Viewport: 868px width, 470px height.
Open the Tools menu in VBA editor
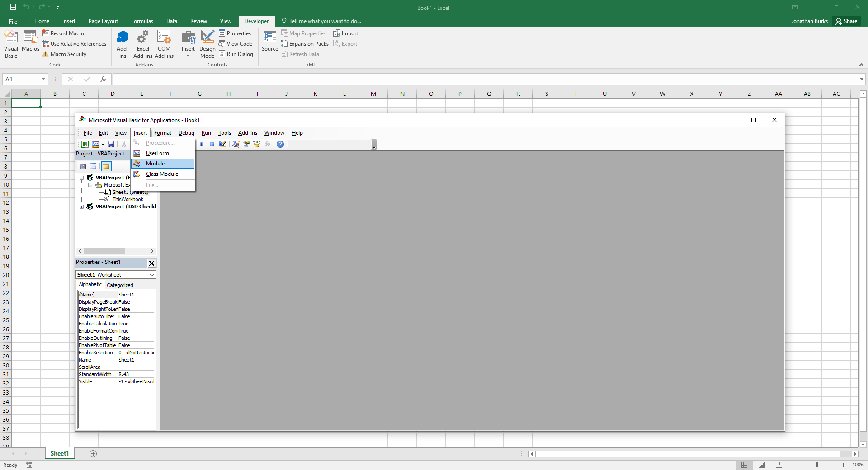[x=225, y=133]
